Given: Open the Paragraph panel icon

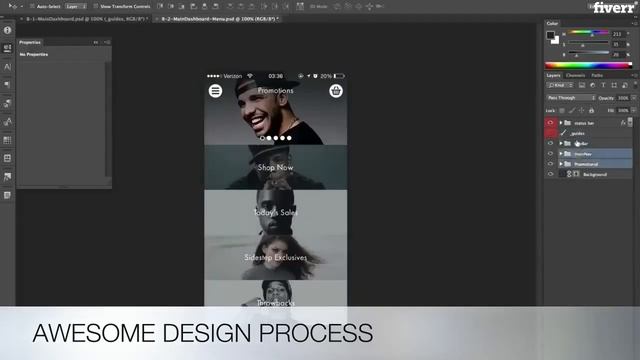Looking at the screenshot, I should point(7,85).
